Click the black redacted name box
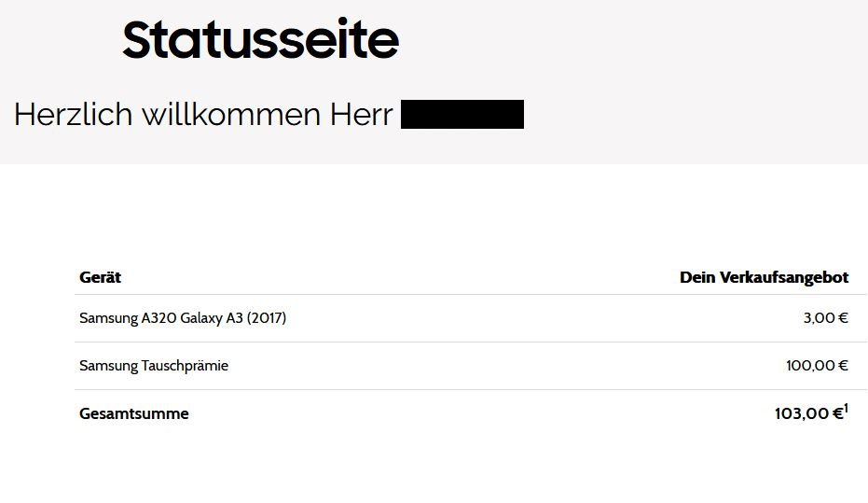This screenshot has height=503, width=868. pos(462,114)
